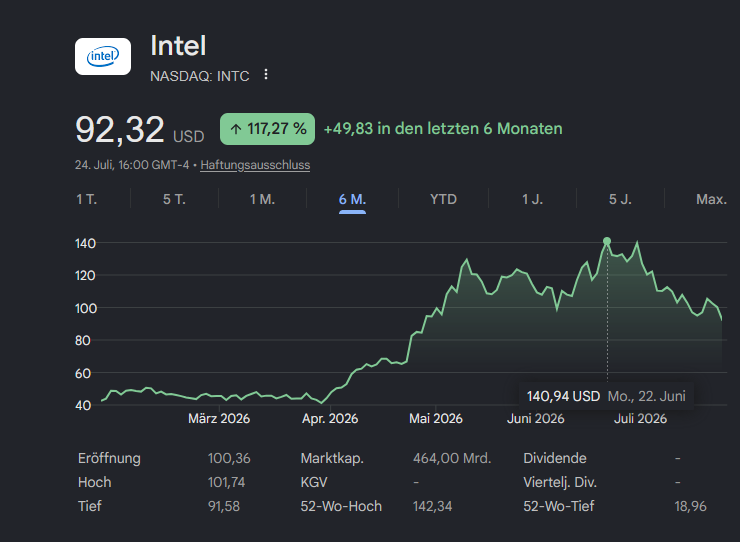
Task: Click the Eröffnung value 100,36
Action: (x=229, y=458)
